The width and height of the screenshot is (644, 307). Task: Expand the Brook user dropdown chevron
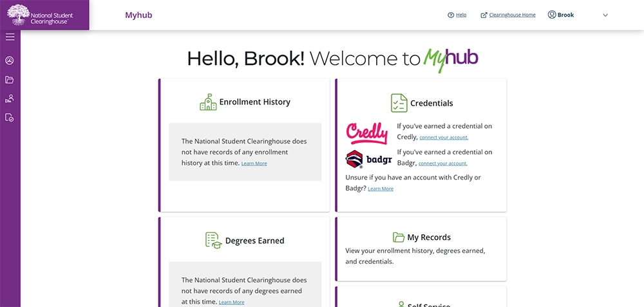point(605,15)
